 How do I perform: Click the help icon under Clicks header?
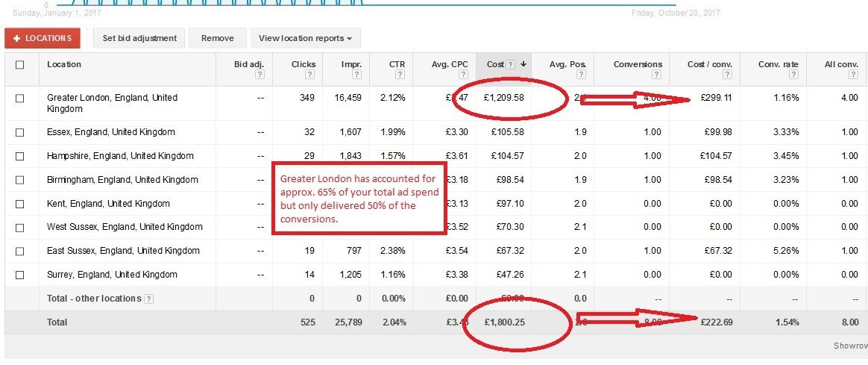click(x=311, y=75)
